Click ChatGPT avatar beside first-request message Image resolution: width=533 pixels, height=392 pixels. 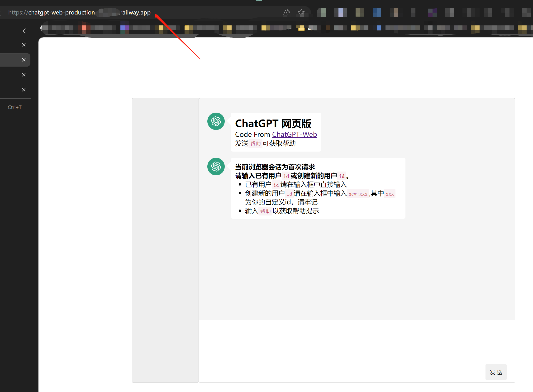tap(216, 167)
